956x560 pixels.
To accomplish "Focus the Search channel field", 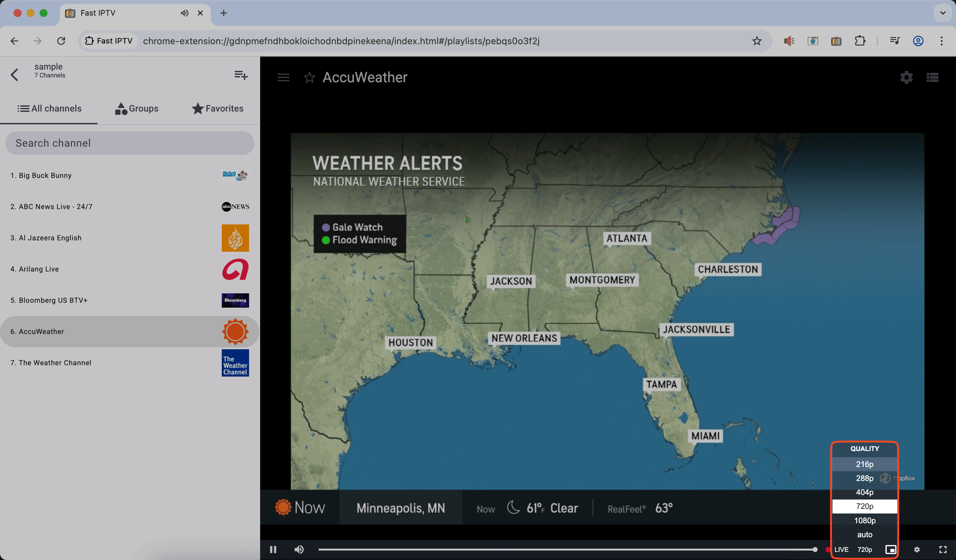I will [129, 143].
